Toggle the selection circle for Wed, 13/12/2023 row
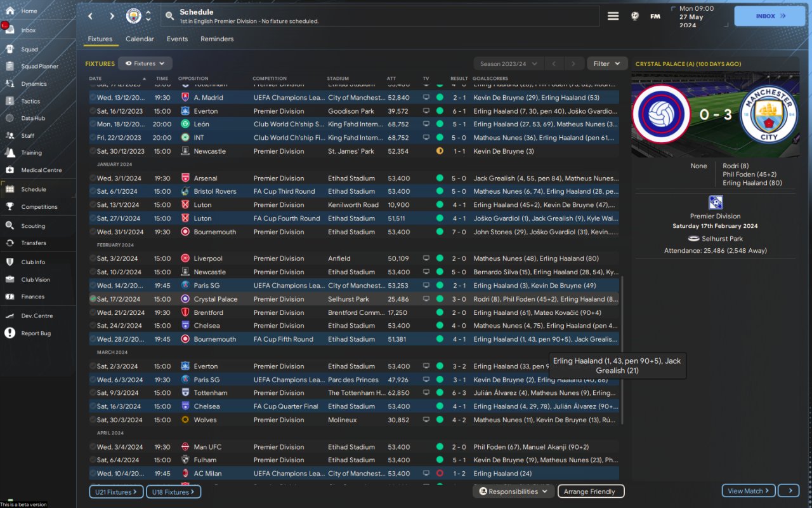The width and height of the screenshot is (812, 508). (93, 98)
